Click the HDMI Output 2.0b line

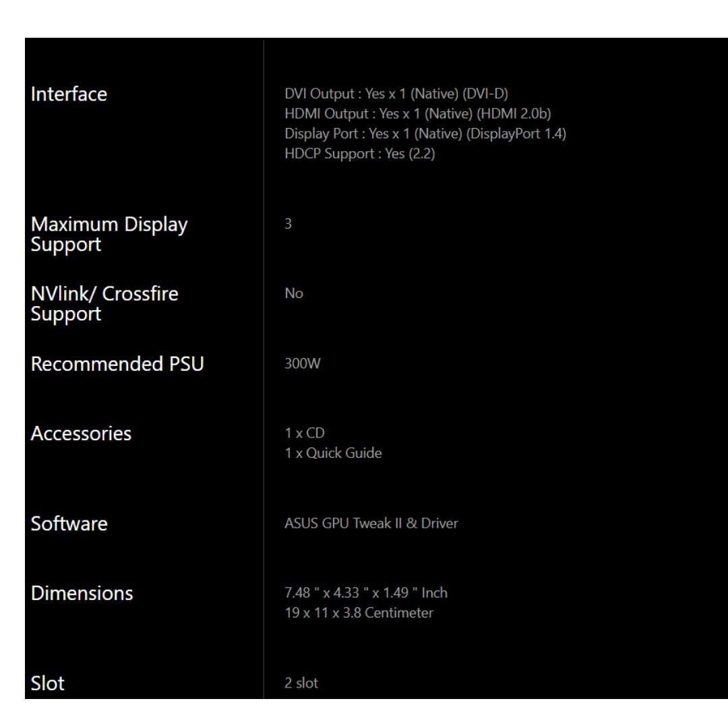[x=417, y=114]
